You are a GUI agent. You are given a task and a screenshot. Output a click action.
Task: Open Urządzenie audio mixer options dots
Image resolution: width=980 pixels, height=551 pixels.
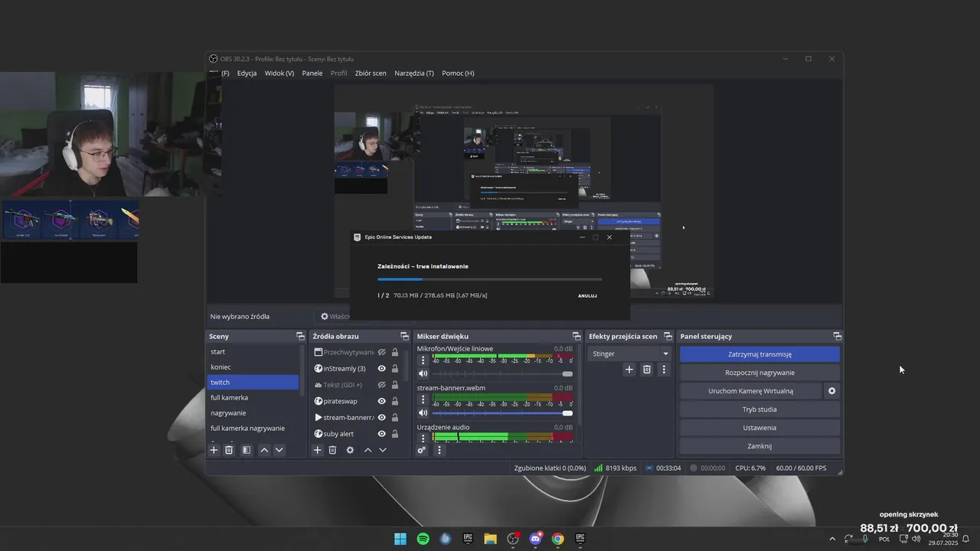pos(423,439)
